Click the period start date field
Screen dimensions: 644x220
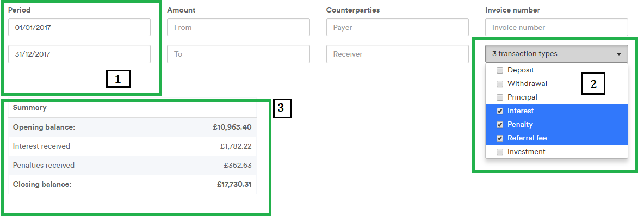point(79,27)
